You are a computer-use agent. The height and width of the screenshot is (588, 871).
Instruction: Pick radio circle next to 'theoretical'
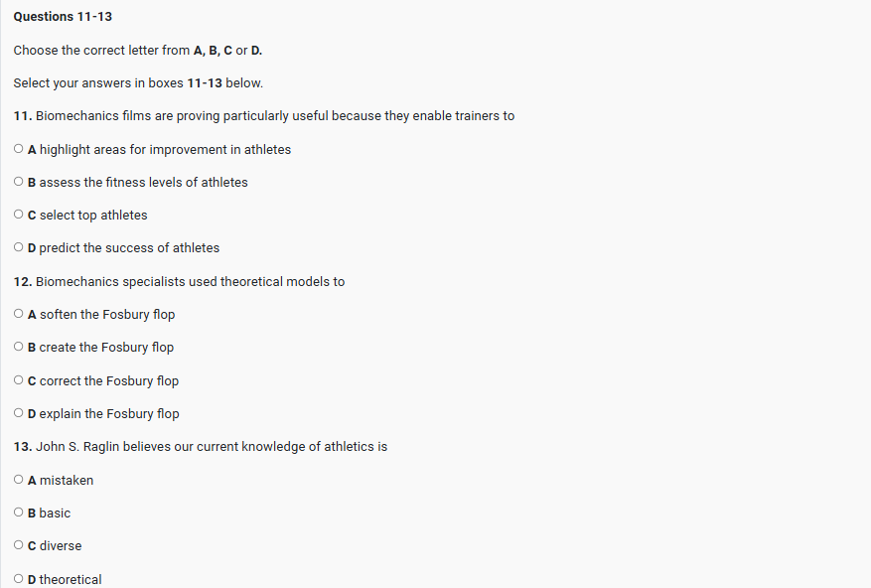(19, 579)
